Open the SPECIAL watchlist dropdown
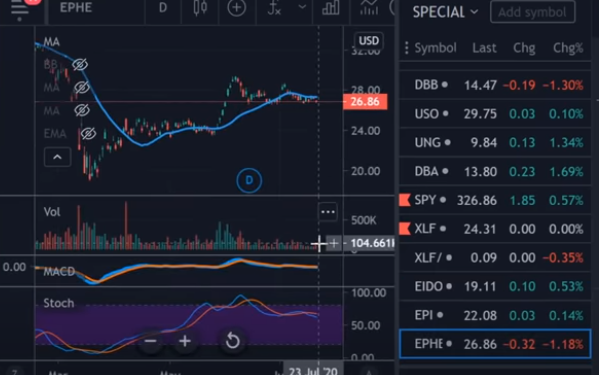This screenshot has height=375, width=599. (445, 12)
